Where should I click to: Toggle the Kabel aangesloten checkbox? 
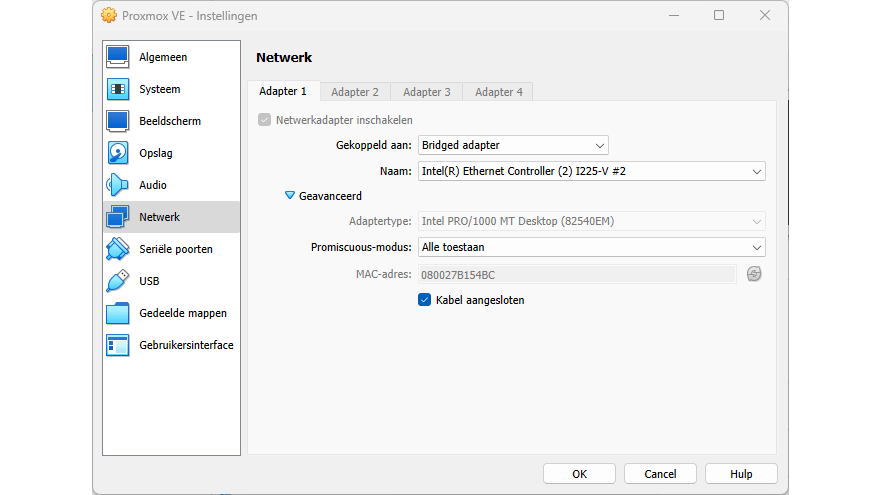pyautogui.click(x=425, y=300)
